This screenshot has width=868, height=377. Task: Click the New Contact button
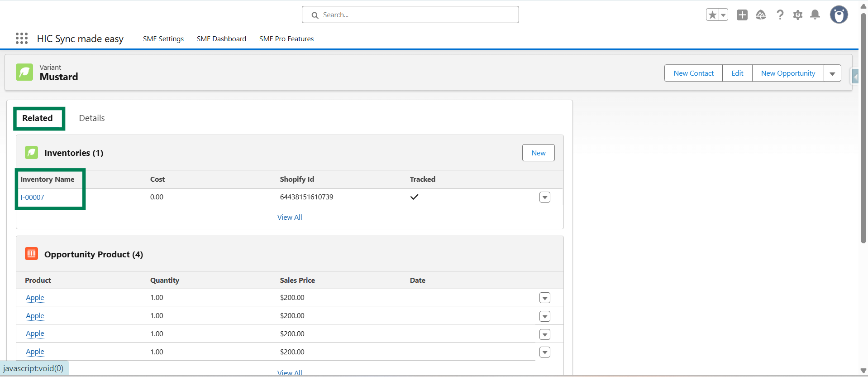[693, 73]
